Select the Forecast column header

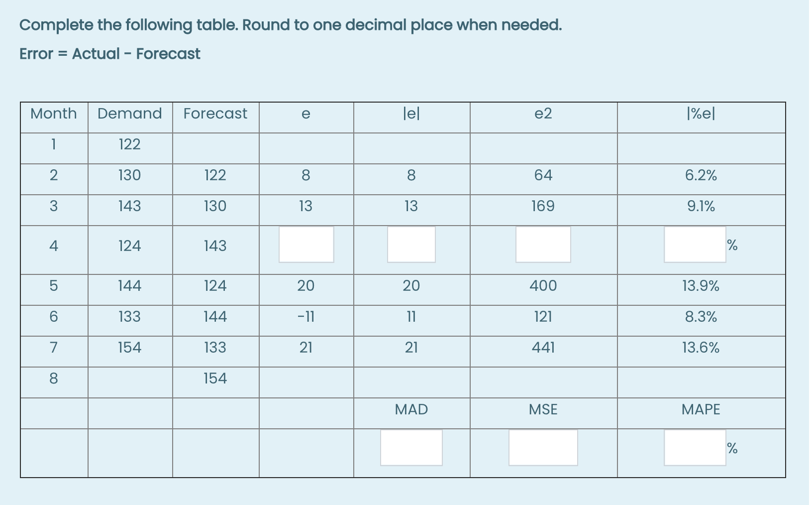tap(215, 114)
